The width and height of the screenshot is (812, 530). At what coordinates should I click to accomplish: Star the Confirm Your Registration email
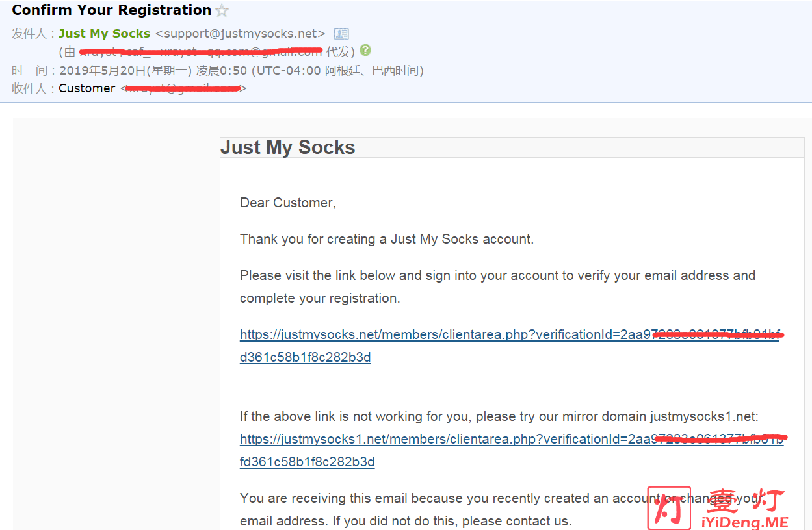coord(222,10)
